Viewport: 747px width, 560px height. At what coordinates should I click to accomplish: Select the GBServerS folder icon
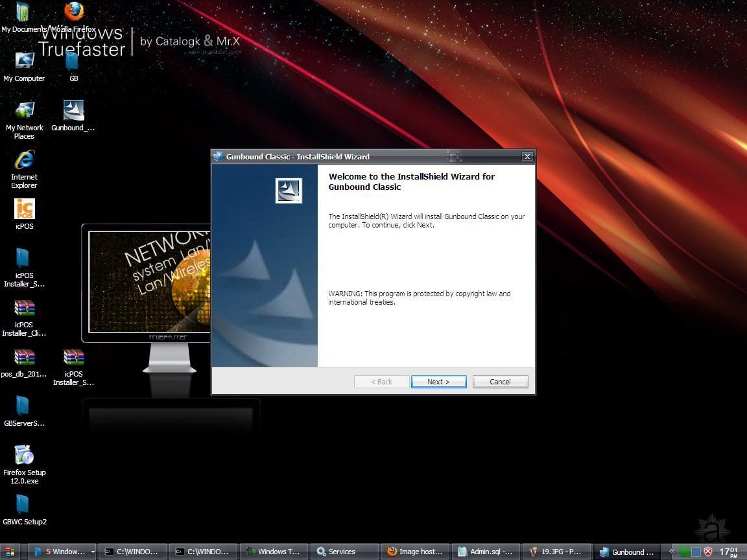tap(23, 407)
